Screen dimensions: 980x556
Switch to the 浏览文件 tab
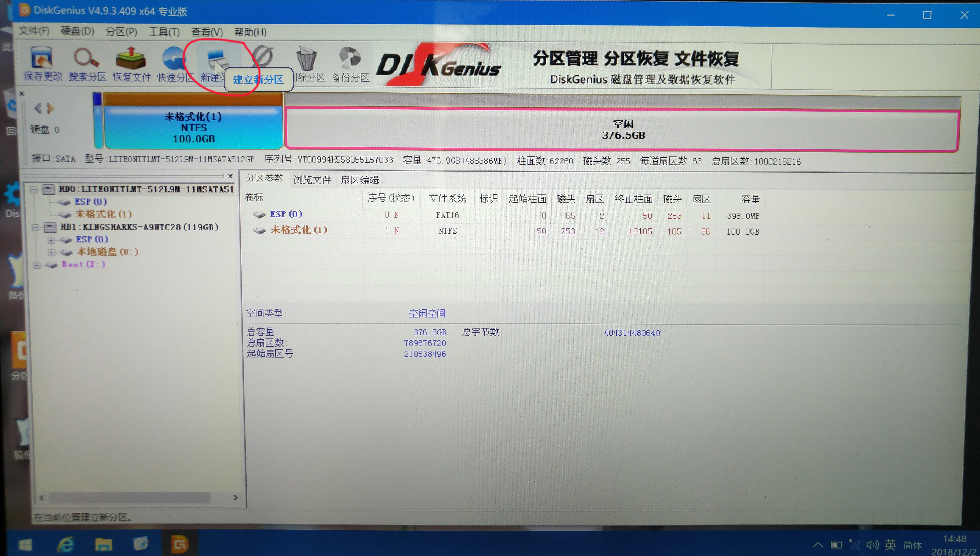pyautogui.click(x=312, y=179)
